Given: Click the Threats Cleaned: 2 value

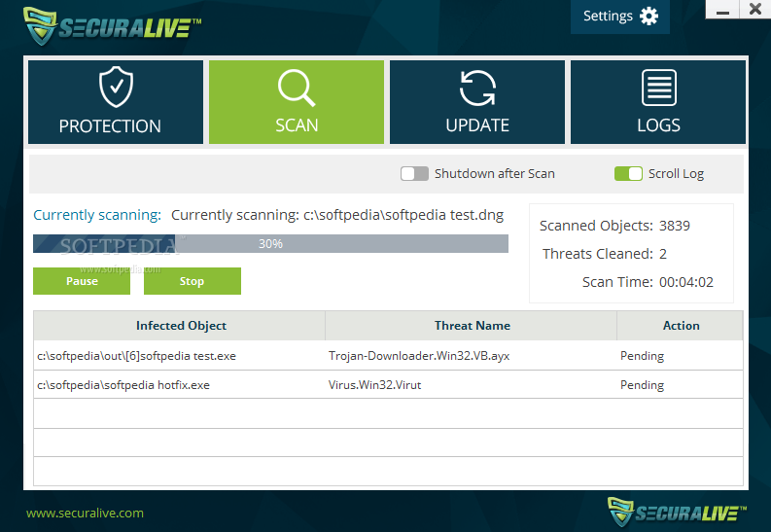Looking at the screenshot, I should coord(663,254).
